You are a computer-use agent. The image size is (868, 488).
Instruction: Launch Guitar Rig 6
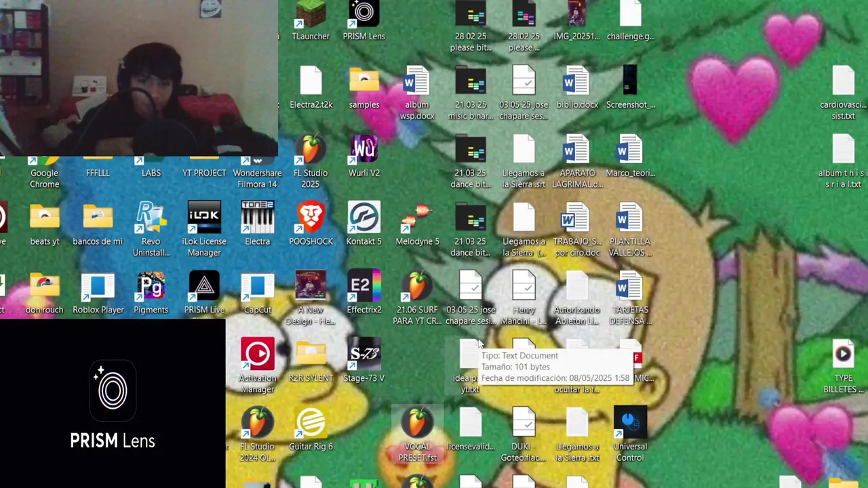click(x=311, y=430)
